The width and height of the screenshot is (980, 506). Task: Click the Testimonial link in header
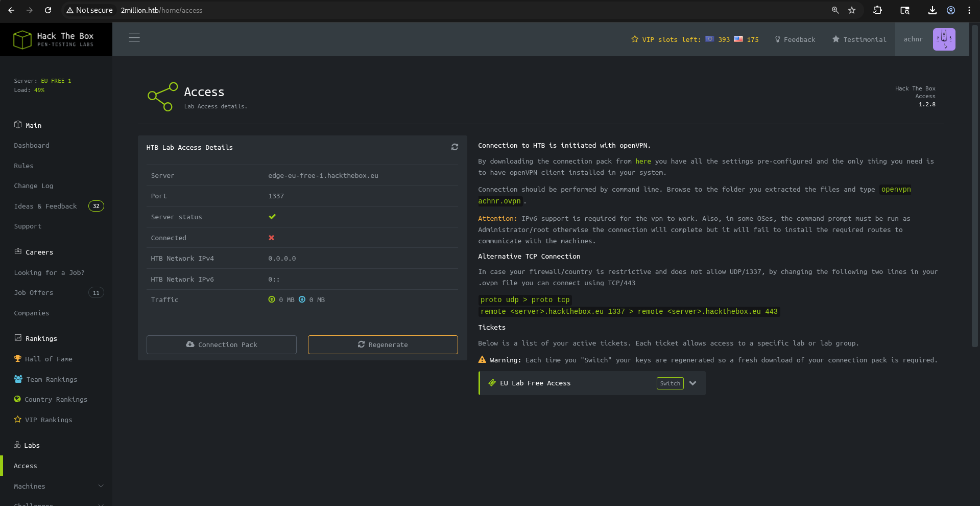point(859,39)
